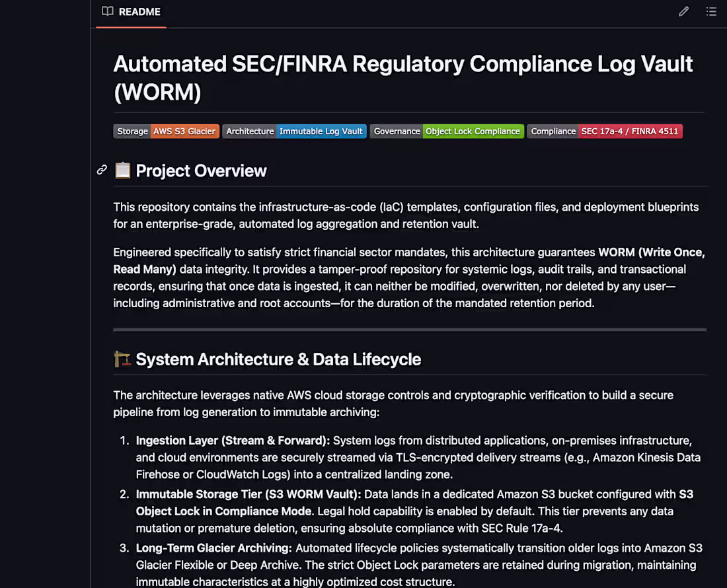The height and width of the screenshot is (588, 727).
Task: Click the Governance Object Lock Compliance badge
Action: [x=447, y=131]
